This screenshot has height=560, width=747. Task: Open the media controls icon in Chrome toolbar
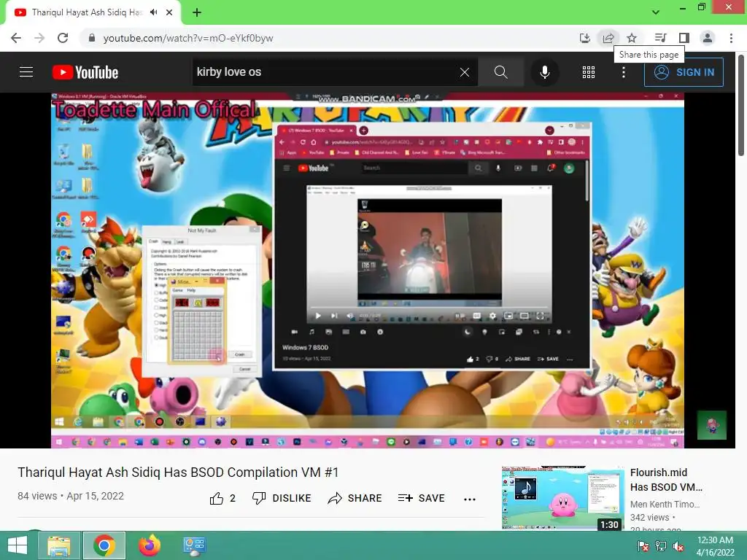[x=660, y=38]
